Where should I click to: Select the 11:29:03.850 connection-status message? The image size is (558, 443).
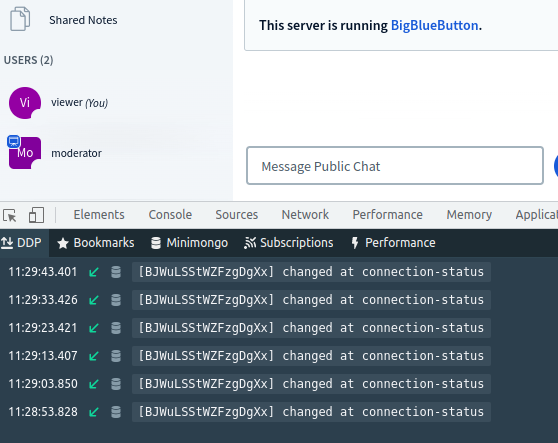[x=311, y=384]
